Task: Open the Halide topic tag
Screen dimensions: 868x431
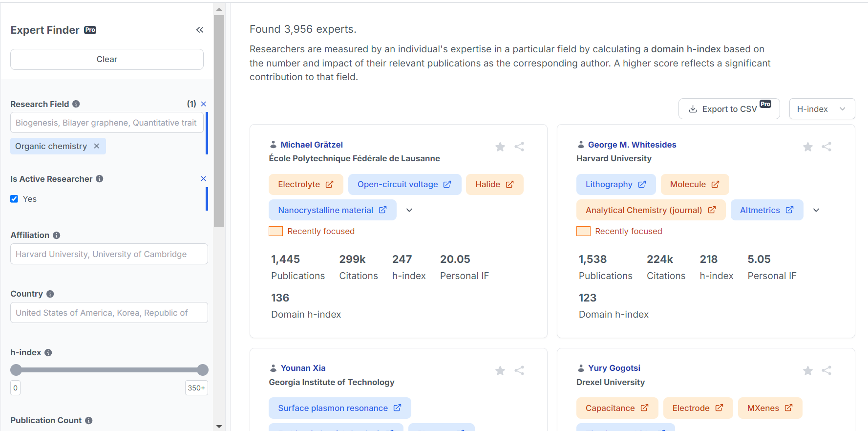Action: coord(495,185)
